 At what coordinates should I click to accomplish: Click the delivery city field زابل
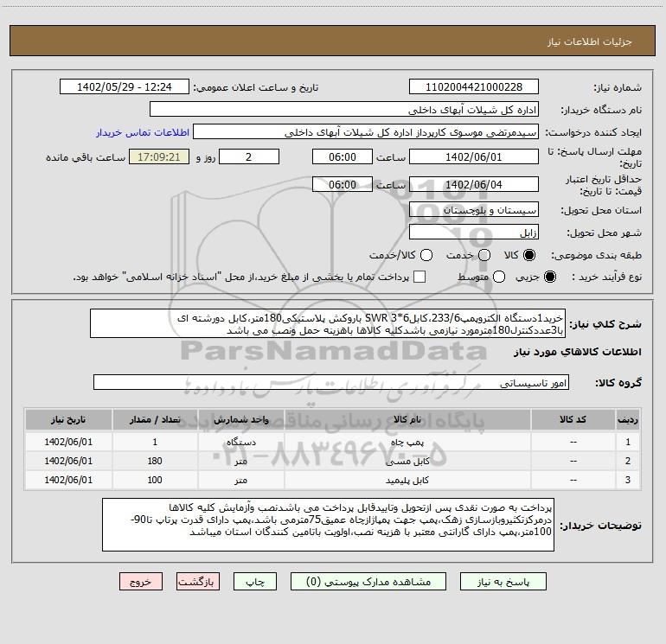coord(474,232)
